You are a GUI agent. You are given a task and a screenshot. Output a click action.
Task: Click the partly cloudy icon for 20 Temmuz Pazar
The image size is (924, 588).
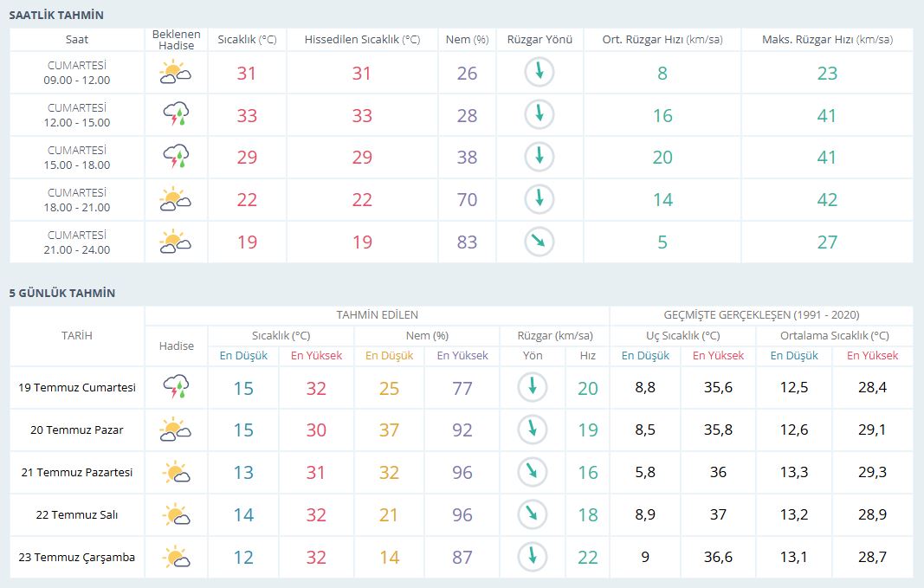coord(176,430)
